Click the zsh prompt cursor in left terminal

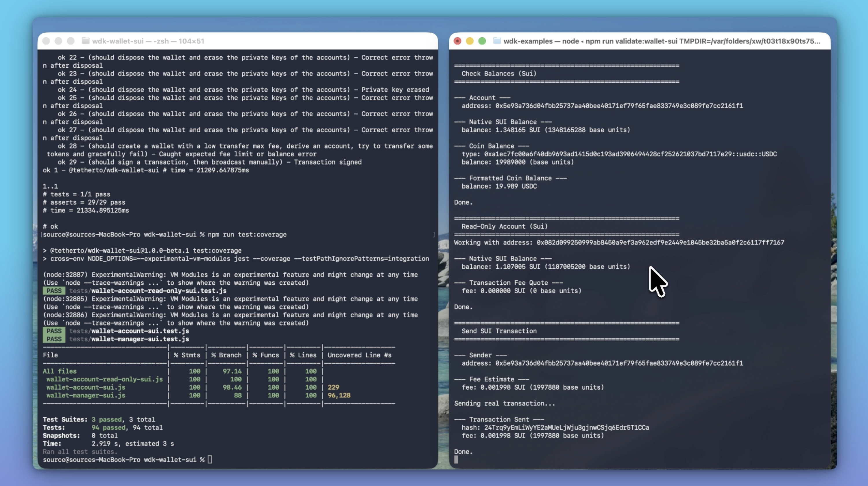point(210,460)
